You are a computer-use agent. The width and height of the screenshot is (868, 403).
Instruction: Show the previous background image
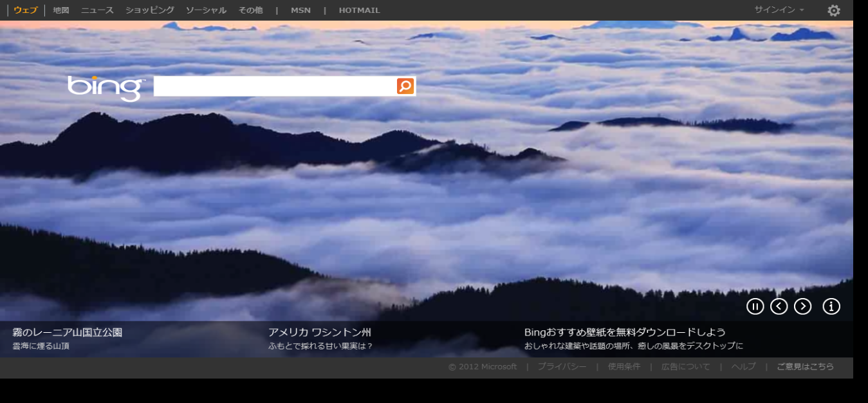pos(779,306)
